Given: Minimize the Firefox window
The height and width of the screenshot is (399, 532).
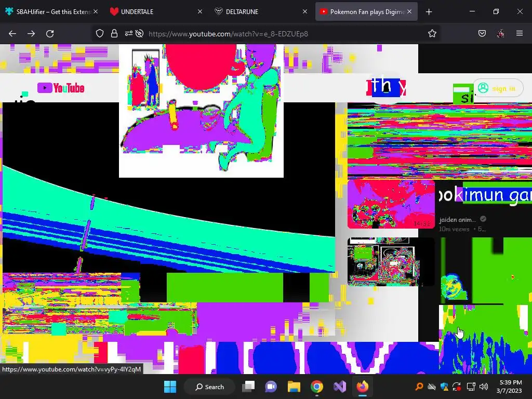Looking at the screenshot, I should pyautogui.click(x=472, y=11).
